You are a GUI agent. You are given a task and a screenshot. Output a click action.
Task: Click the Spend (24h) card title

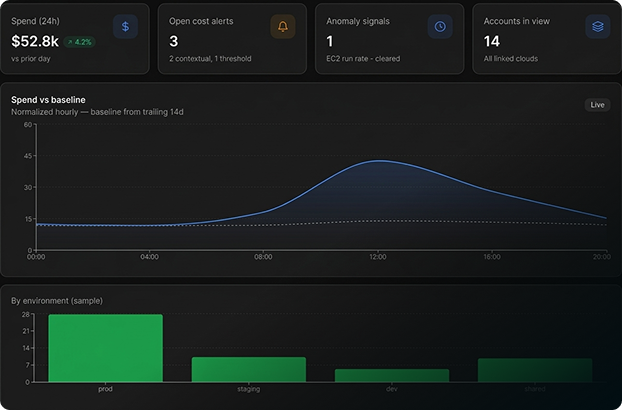pyautogui.click(x=35, y=21)
